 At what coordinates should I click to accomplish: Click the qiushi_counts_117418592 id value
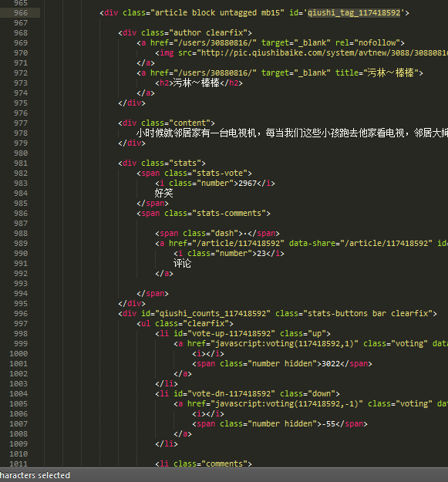click(x=213, y=314)
